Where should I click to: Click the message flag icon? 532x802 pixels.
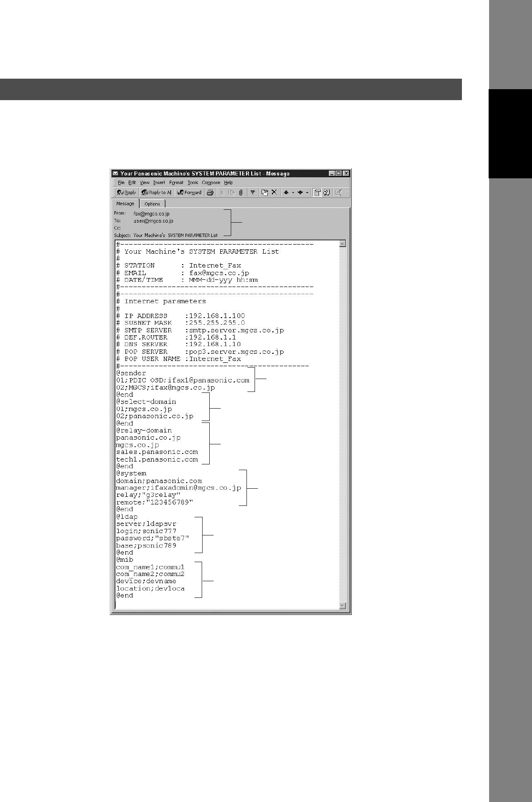pos(253,193)
